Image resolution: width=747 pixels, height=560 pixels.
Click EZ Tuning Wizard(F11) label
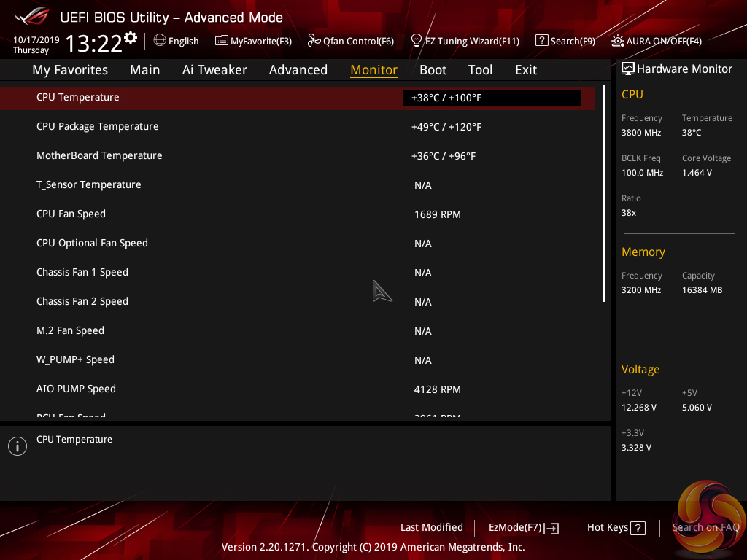472,42
